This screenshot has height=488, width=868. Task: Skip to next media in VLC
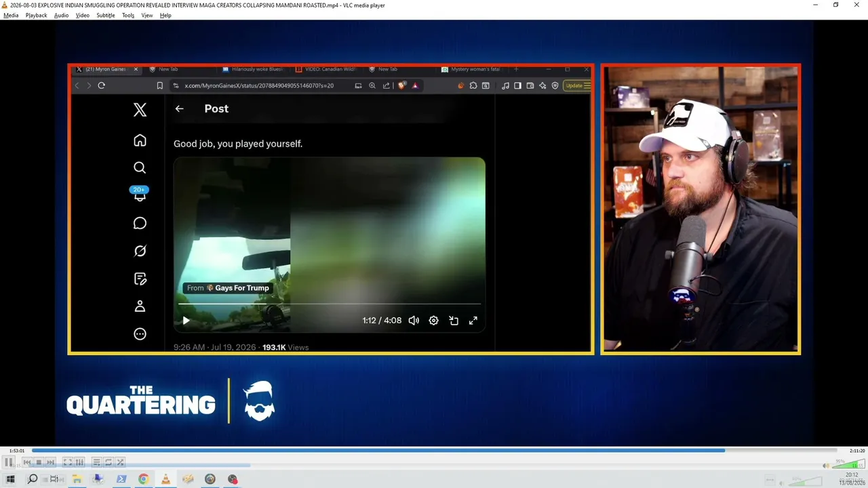coord(50,462)
